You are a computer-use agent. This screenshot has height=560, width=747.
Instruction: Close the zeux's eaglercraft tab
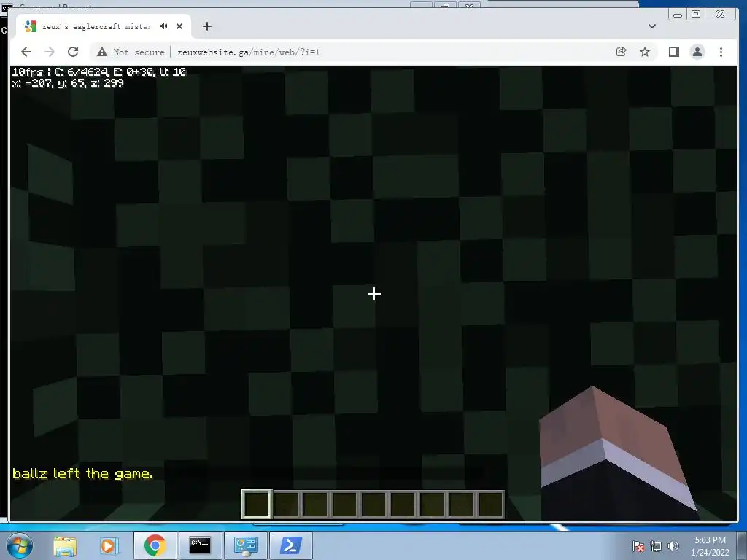(179, 26)
